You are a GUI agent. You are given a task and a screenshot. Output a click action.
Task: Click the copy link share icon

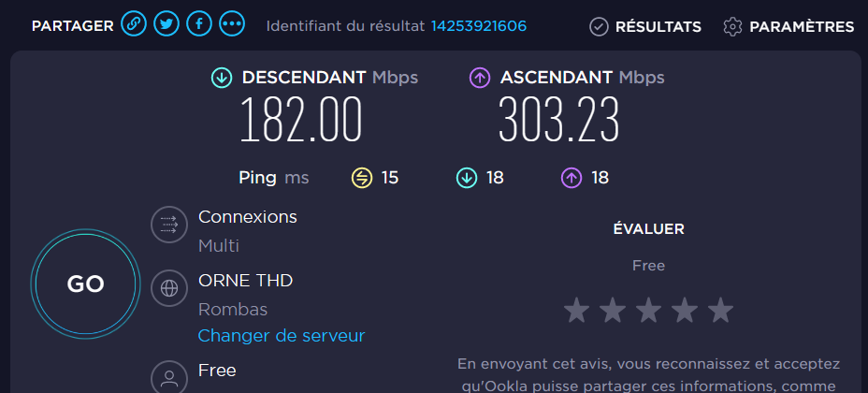(134, 25)
